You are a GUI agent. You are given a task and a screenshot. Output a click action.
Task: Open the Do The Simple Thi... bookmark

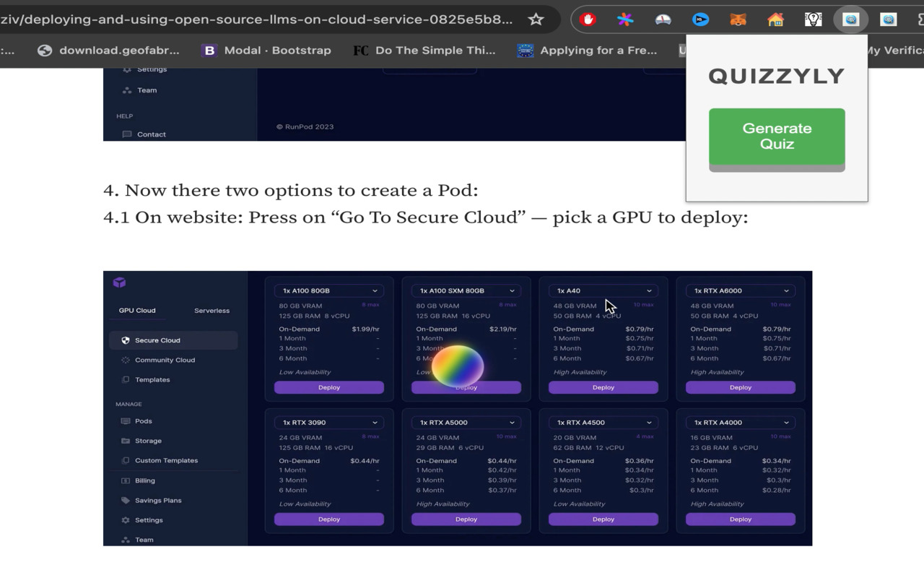tap(424, 50)
